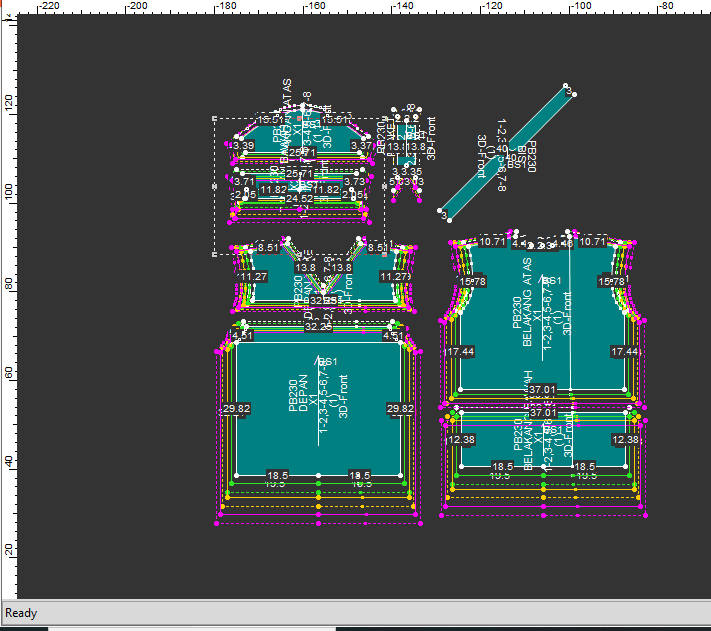Click point 3 at bias strip bottom end
711x631 pixels.
[x=442, y=213]
